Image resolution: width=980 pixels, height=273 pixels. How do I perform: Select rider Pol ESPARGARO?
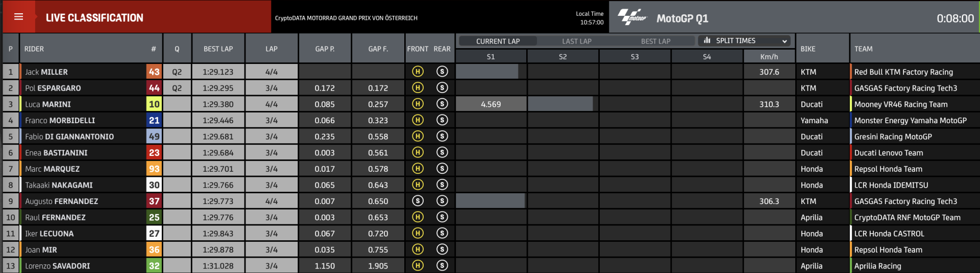click(x=53, y=88)
